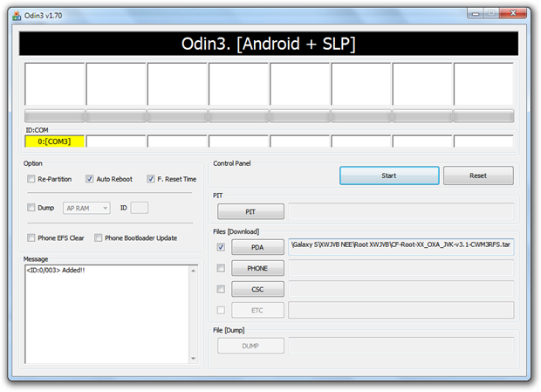
Task: Click the Odin3 app icon in title bar
Action: click(17, 16)
